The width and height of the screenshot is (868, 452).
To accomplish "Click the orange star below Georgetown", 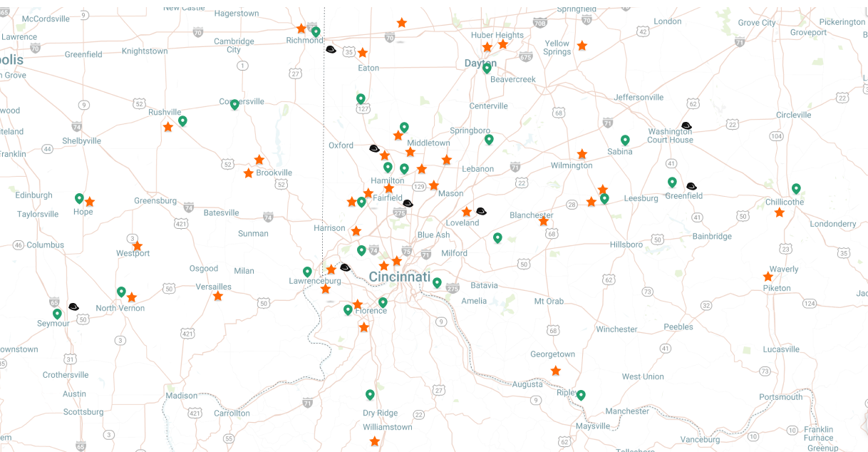I will point(556,371).
